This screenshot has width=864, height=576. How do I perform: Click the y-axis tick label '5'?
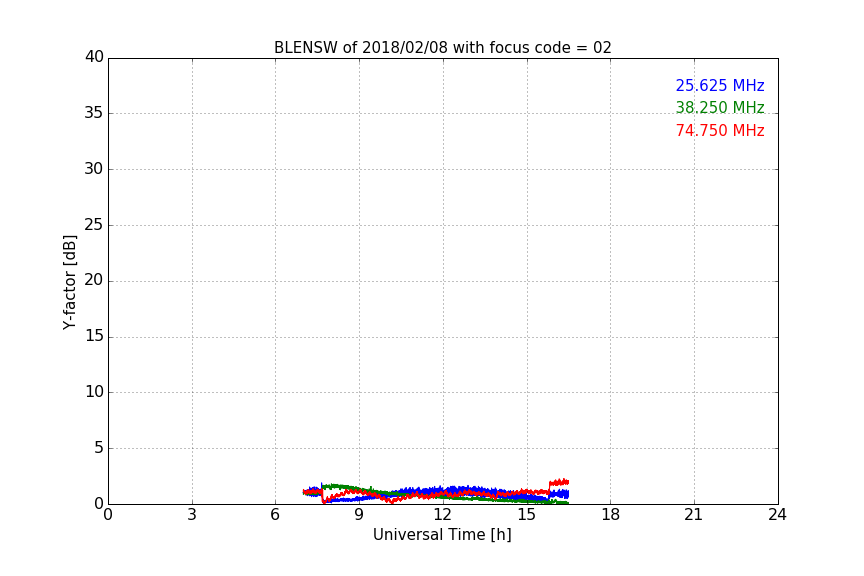pos(99,448)
